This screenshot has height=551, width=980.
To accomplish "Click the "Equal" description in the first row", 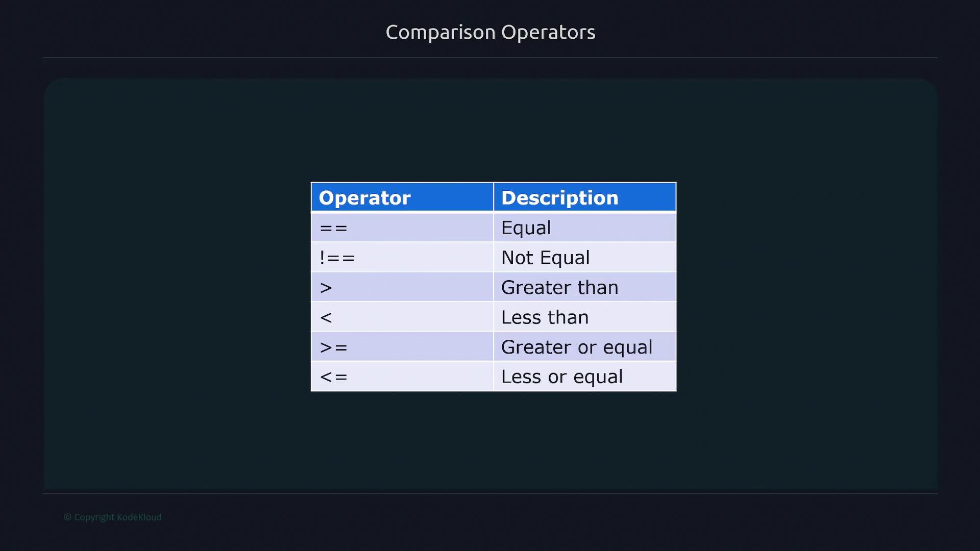I will 526,228.
